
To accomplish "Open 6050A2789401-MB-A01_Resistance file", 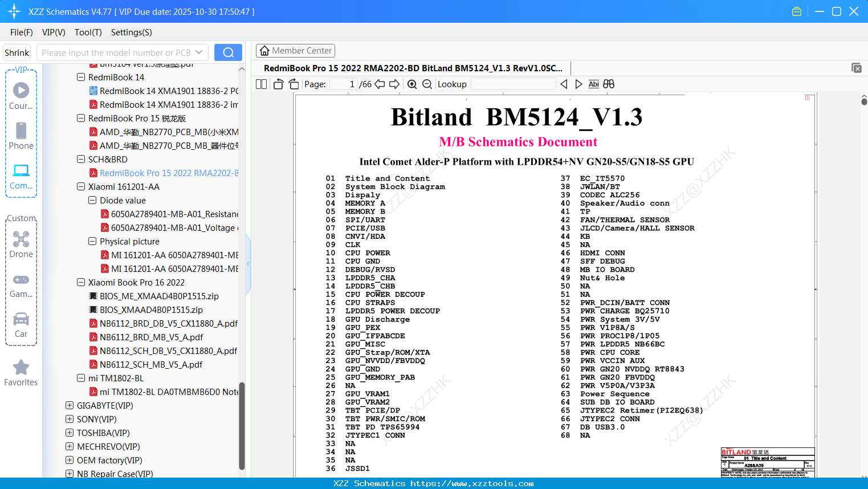I will [x=169, y=214].
